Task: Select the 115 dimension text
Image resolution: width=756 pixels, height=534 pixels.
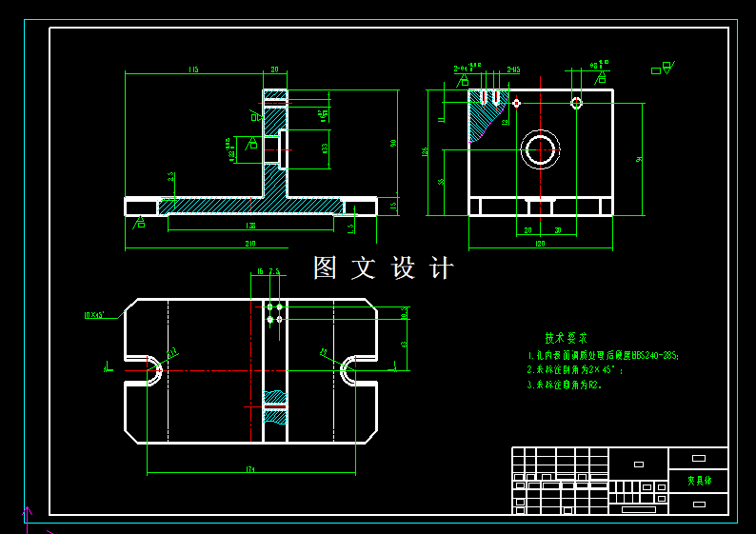Action: pyautogui.click(x=193, y=69)
